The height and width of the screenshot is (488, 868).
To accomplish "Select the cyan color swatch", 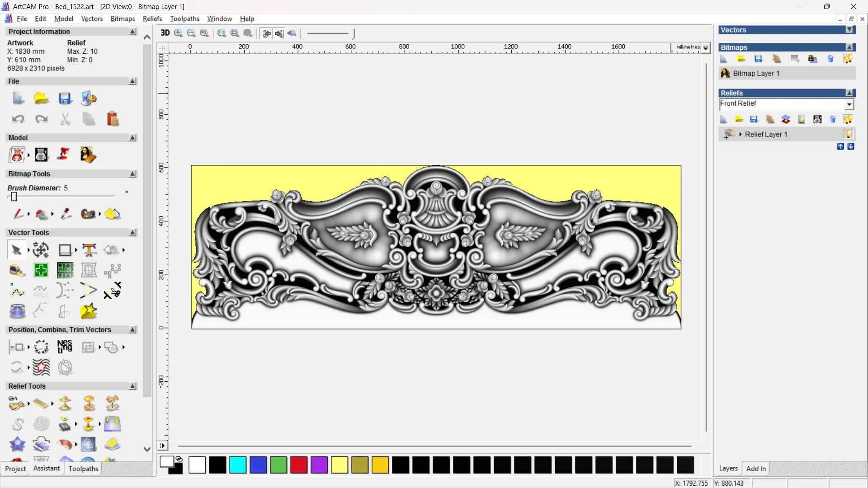I will (x=238, y=465).
